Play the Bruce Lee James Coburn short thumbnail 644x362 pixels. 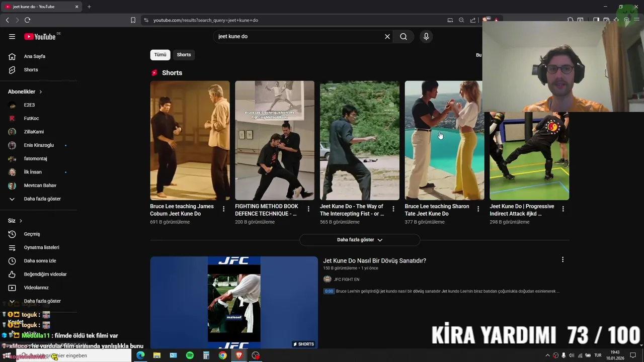tap(190, 140)
